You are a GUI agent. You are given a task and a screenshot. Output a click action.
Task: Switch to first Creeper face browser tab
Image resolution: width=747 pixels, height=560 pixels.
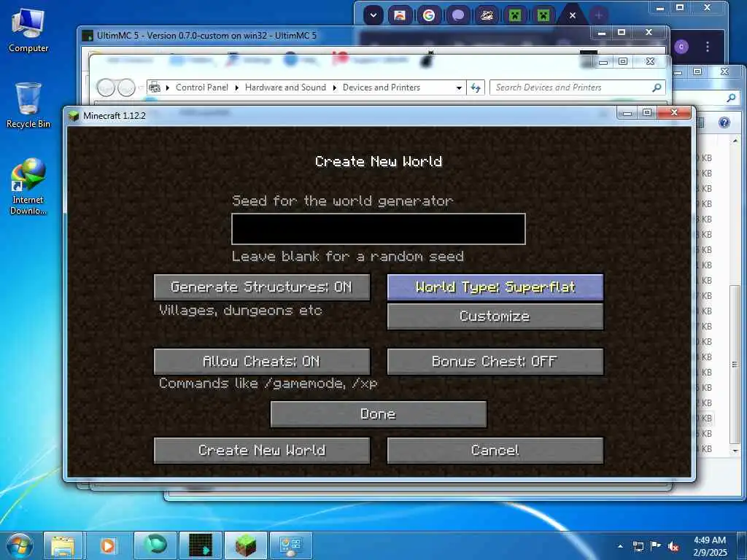tap(514, 15)
